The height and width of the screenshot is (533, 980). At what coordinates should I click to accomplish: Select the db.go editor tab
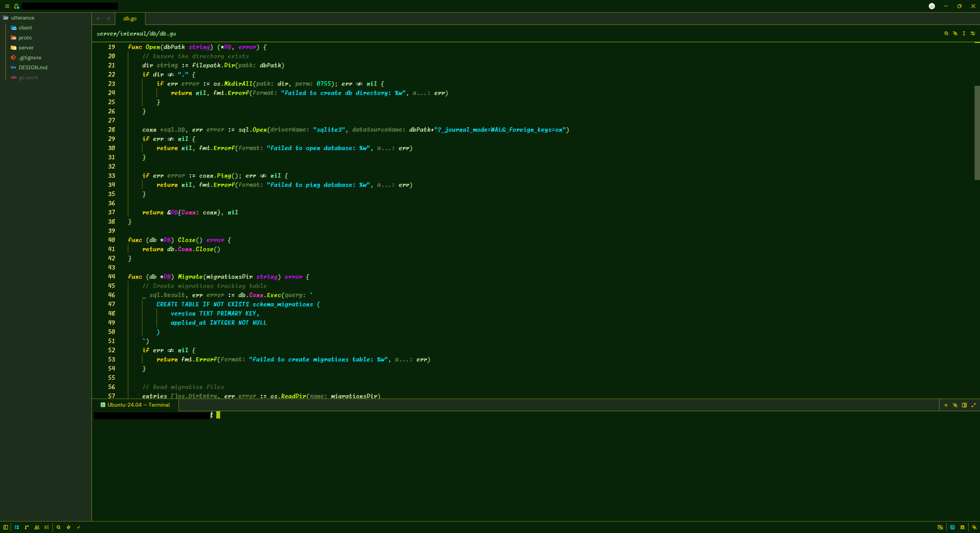[130, 18]
